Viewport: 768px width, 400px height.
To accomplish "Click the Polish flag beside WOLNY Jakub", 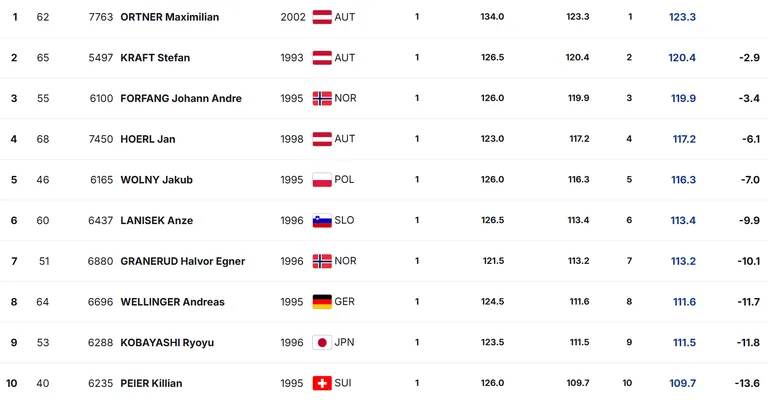I will click(322, 180).
